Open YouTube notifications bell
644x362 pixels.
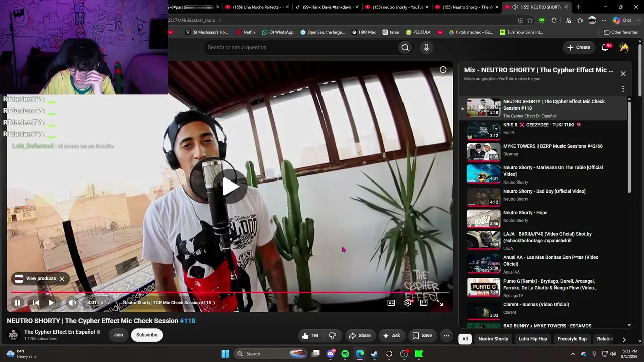point(605,47)
